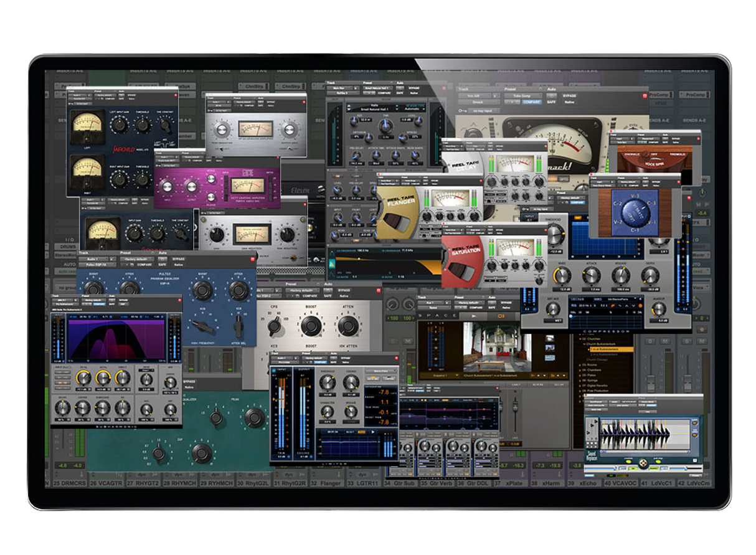
Task: Click the Voce Chorus/Vibrato selector knob
Action: pos(634,212)
